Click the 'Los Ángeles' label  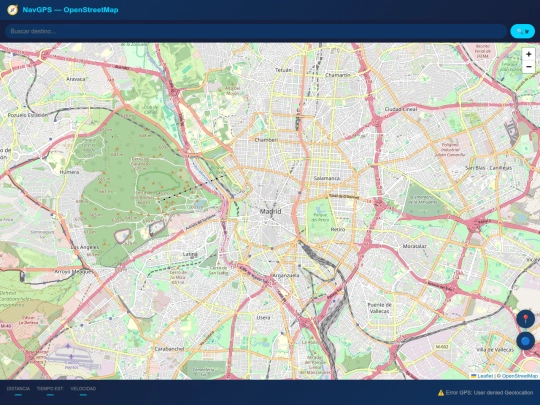tap(85, 247)
